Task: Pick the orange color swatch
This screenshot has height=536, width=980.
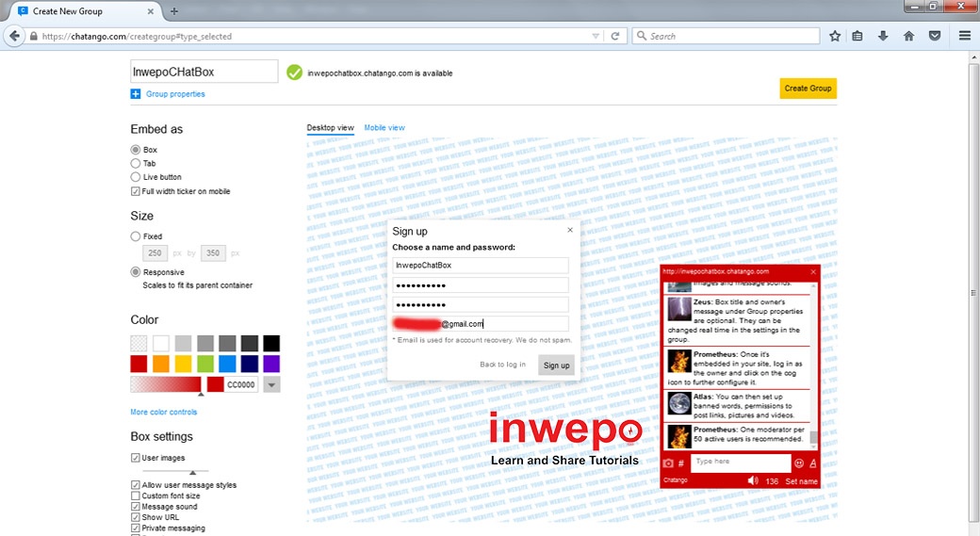Action: point(160,364)
